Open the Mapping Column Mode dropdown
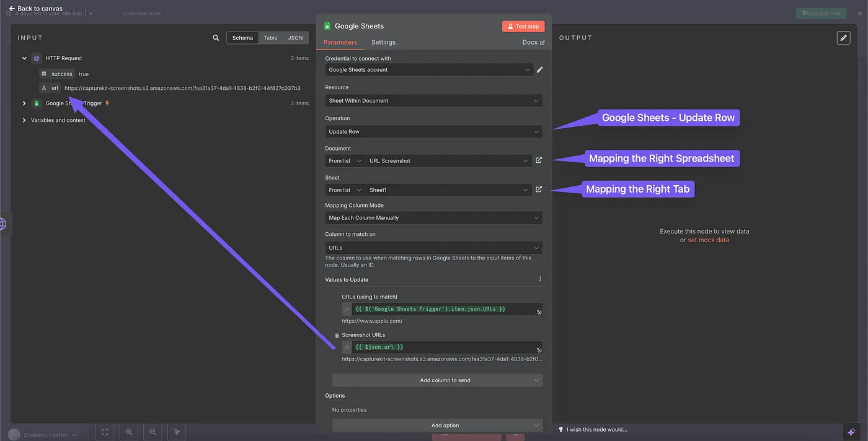Image resolution: width=868 pixels, height=441 pixels. [x=434, y=217]
